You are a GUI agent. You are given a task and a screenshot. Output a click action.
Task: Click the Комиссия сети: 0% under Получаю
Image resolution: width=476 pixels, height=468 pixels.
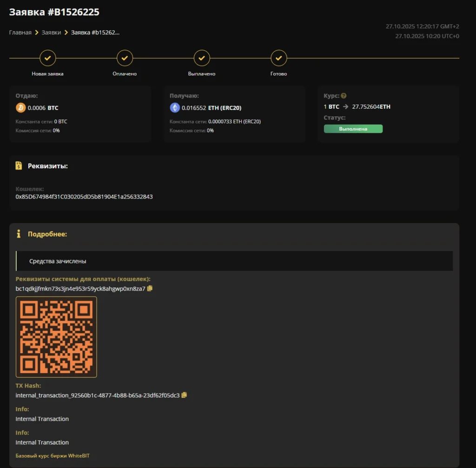coord(192,131)
